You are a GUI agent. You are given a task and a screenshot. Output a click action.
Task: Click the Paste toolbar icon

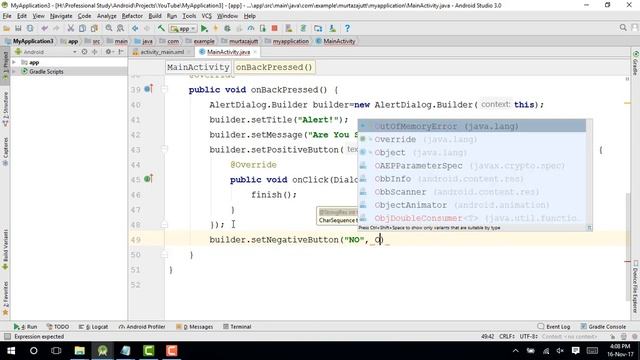point(94,28)
